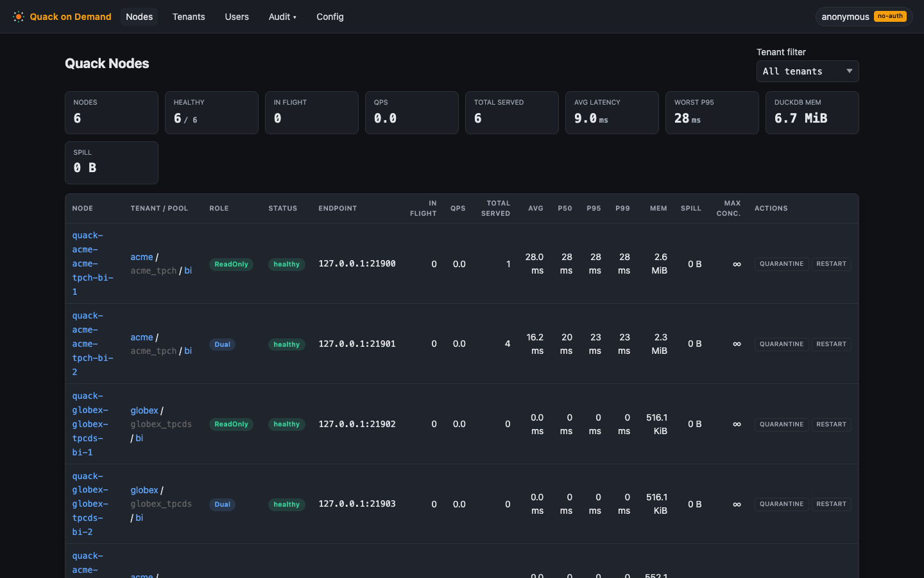
Task: Click the DUCKDB MEM summary card
Action: tap(812, 112)
